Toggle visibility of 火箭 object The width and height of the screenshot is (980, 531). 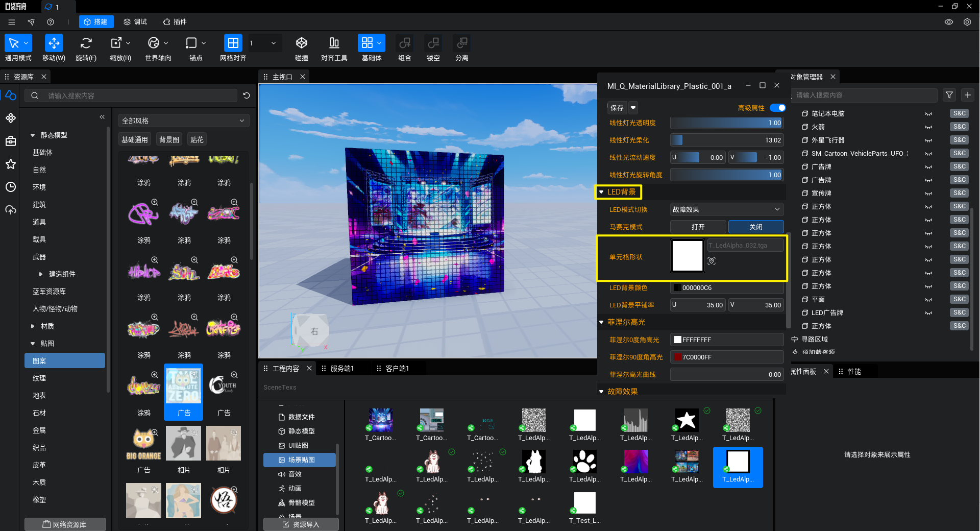[928, 127]
